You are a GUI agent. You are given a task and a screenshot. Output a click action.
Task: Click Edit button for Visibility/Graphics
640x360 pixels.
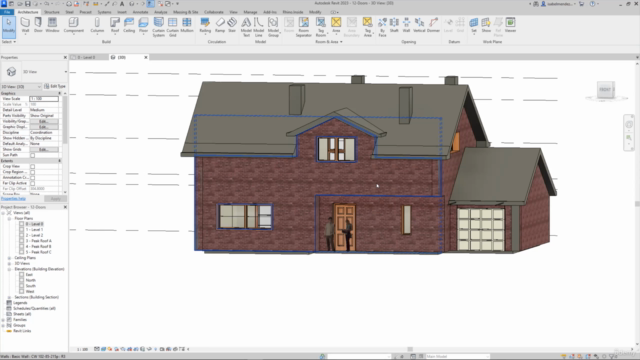point(44,121)
